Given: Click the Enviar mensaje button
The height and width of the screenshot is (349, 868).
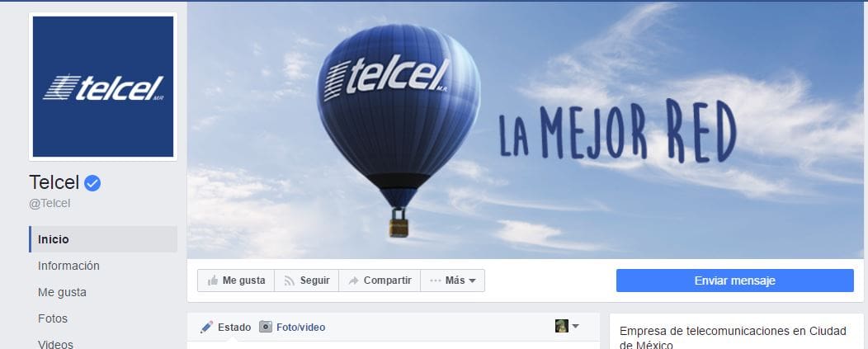Looking at the screenshot, I should [x=734, y=281].
